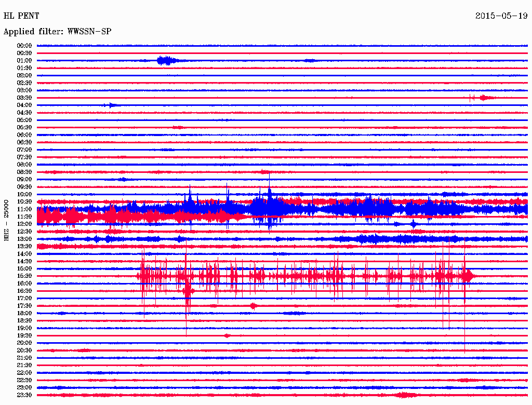The width and height of the screenshot is (532, 405).
Task: Click the 06:30 time label
Action: (x=24, y=142)
